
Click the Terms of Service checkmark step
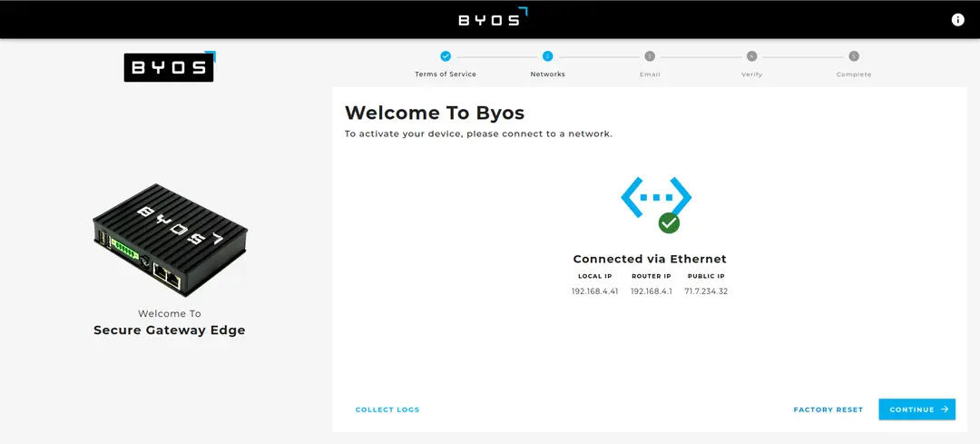click(x=446, y=56)
